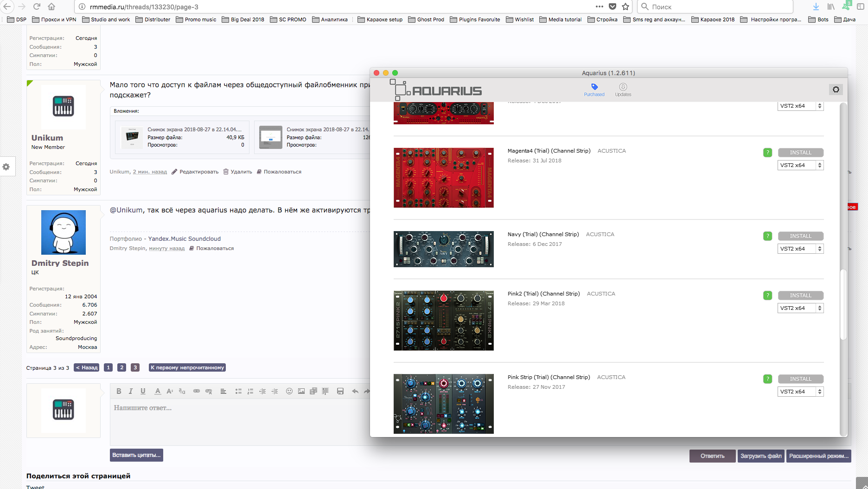Click the help icon for Navy
The image size is (868, 489).
767,236
